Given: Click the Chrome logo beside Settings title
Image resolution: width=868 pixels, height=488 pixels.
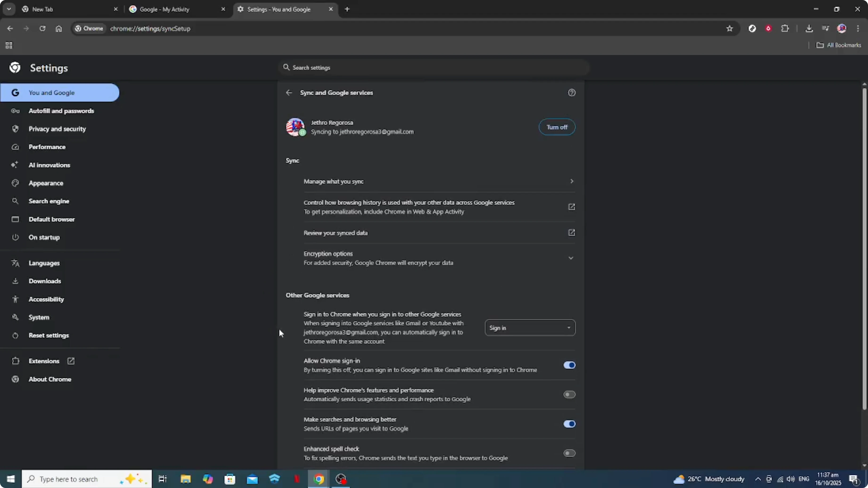Looking at the screenshot, I should click(15, 68).
